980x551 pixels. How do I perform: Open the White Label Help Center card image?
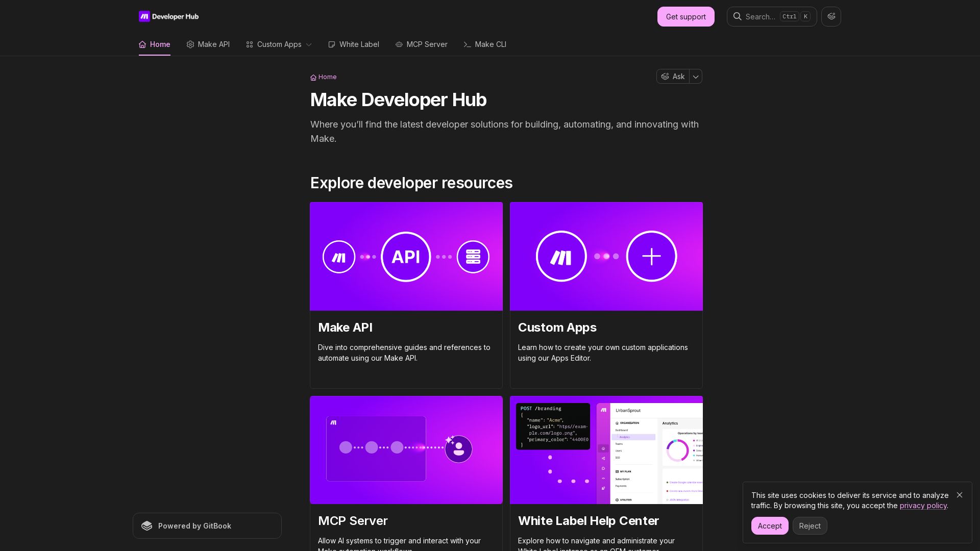(x=606, y=450)
